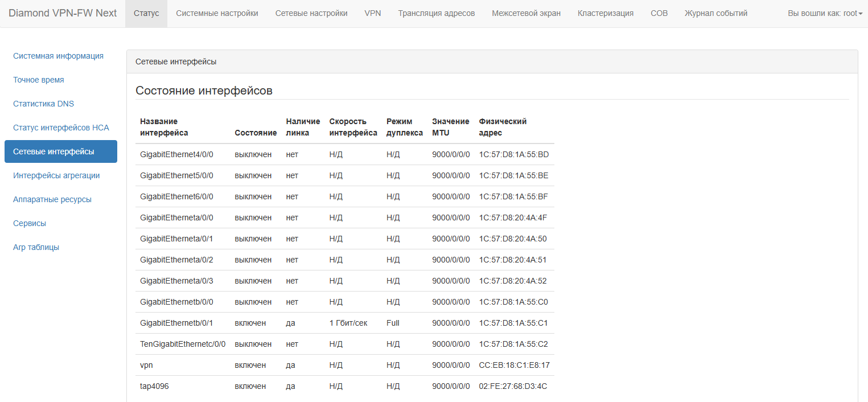Switch to the Статус tab
The width and height of the screenshot is (868, 402).
coord(146,13)
